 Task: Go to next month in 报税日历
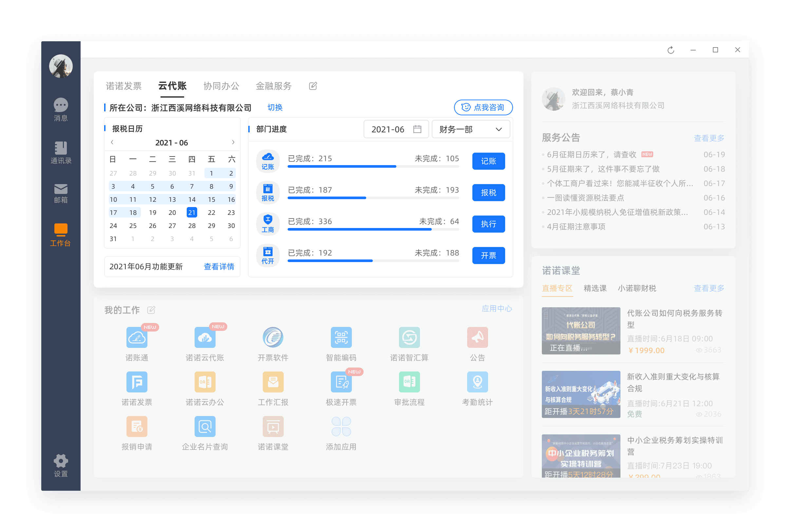click(233, 142)
